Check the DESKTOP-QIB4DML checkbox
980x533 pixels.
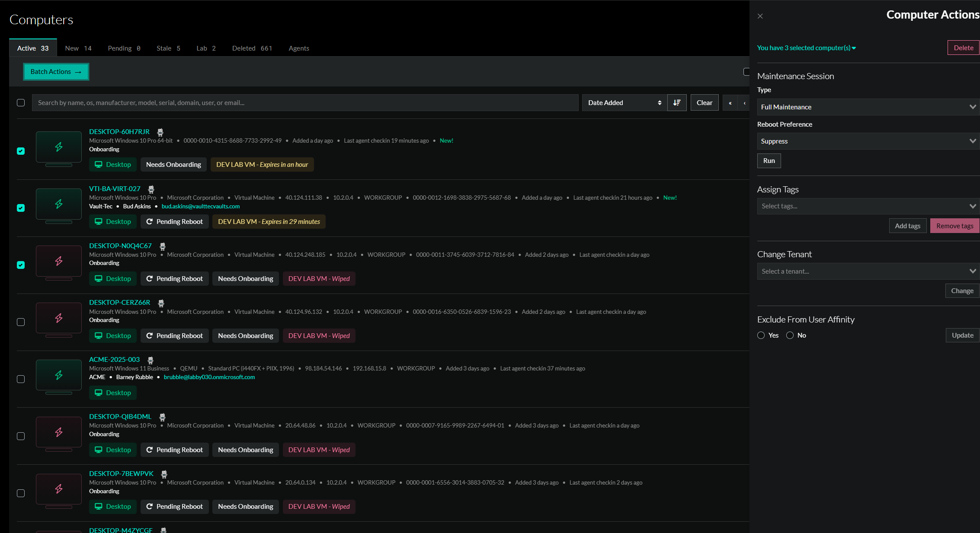(21, 436)
